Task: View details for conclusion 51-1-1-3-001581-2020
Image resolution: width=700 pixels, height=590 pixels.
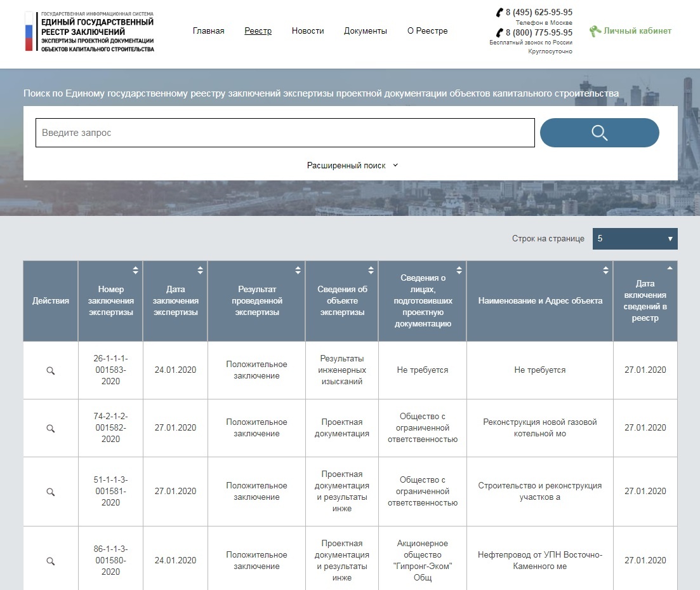Action: tap(50, 492)
